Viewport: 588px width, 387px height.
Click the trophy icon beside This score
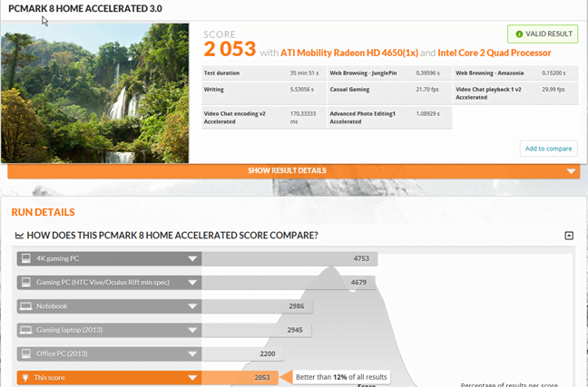click(x=25, y=378)
